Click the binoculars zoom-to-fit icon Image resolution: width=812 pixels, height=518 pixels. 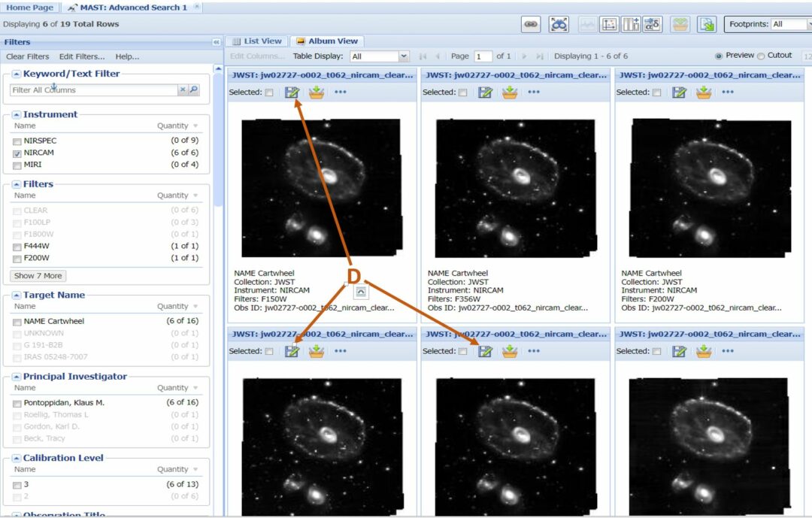559,24
